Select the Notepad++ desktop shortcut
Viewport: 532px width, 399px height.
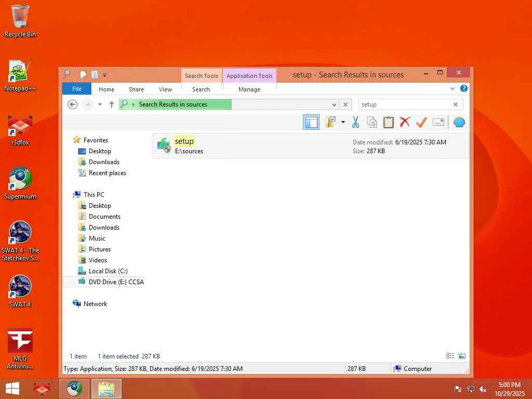(x=20, y=75)
